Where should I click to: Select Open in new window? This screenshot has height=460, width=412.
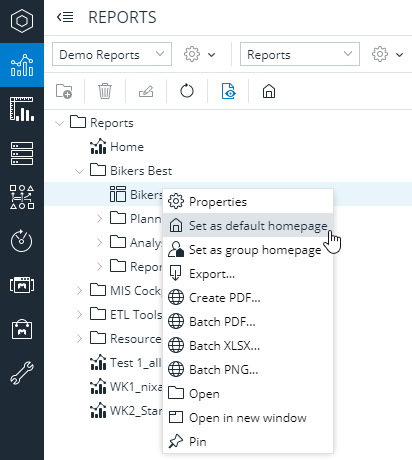[248, 418]
